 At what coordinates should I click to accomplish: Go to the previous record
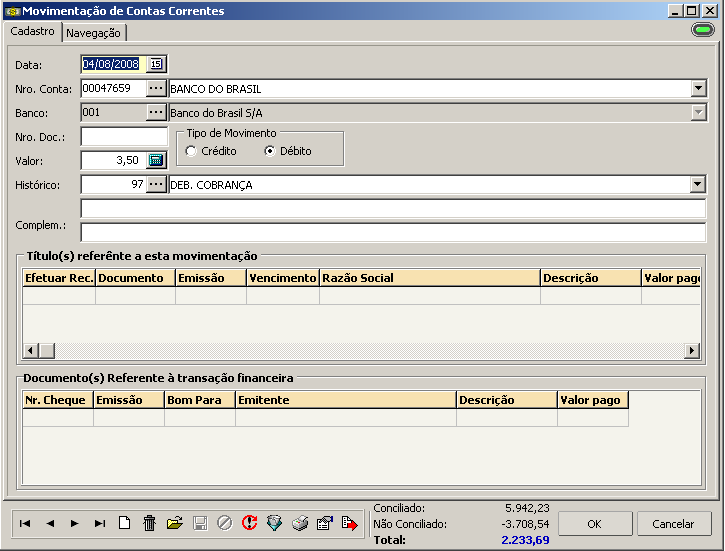tap(50, 523)
